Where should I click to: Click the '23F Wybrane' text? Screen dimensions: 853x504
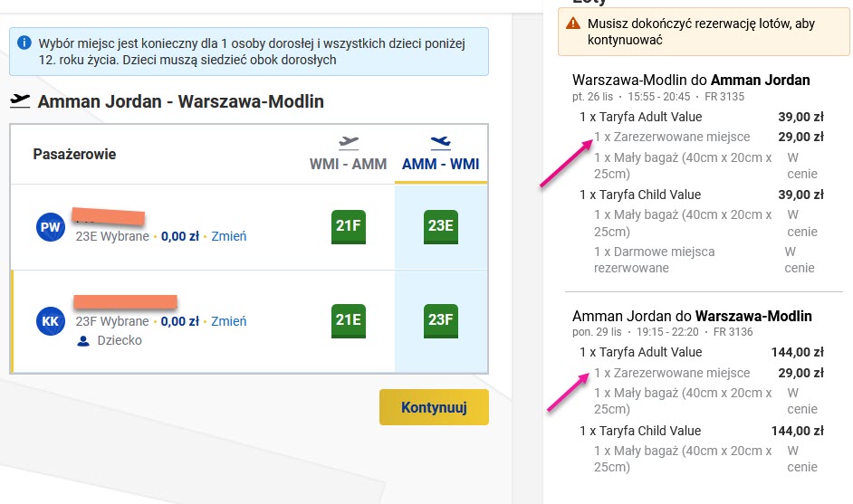[x=112, y=321]
